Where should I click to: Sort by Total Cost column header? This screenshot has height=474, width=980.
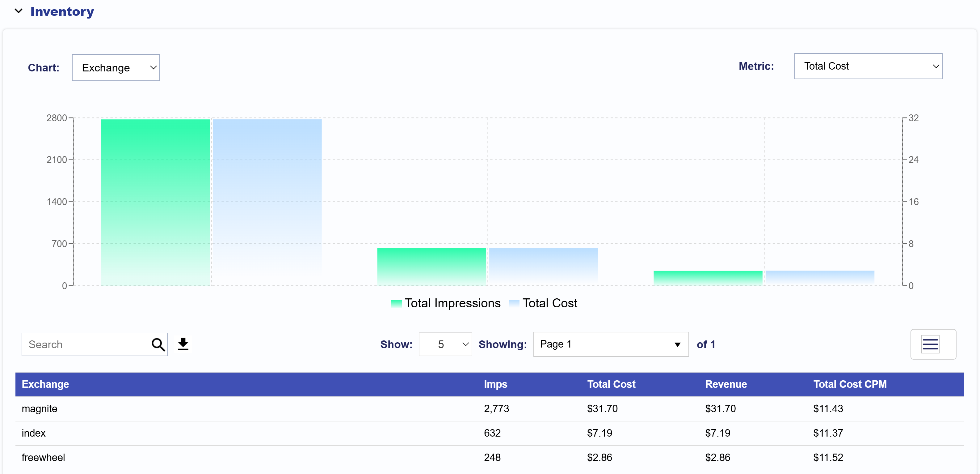coord(611,384)
